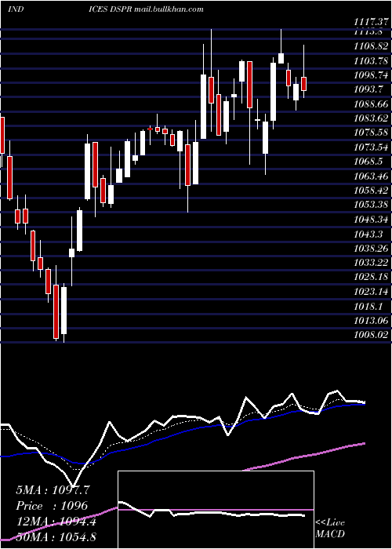Click the 1108.82 price axis label
This screenshot has width=392, height=549.
(371, 46)
